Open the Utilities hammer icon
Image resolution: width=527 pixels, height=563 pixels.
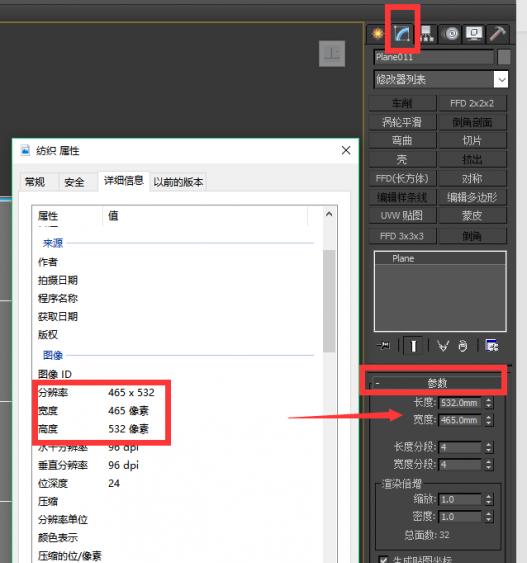tap(498, 34)
